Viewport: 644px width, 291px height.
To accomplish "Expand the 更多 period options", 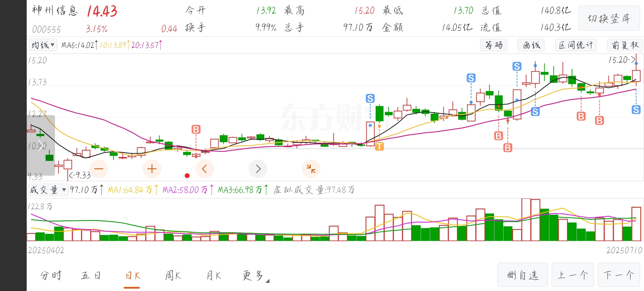I will pyautogui.click(x=255, y=276).
